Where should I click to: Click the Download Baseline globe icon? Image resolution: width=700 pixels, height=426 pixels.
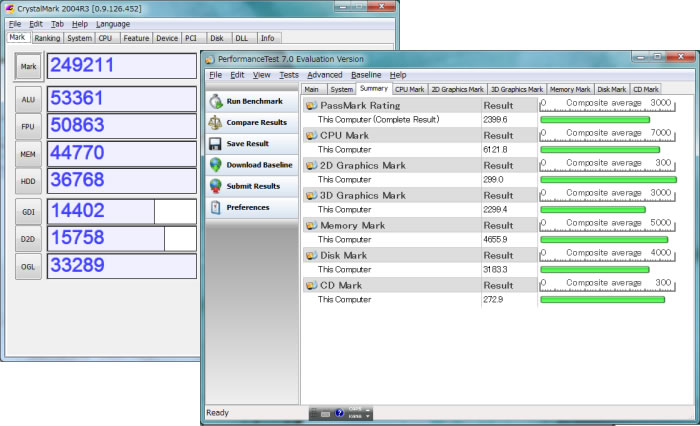click(x=216, y=165)
